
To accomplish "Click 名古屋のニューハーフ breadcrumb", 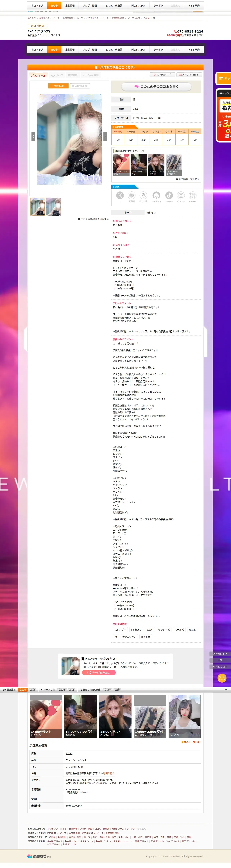I will [73, 18].
